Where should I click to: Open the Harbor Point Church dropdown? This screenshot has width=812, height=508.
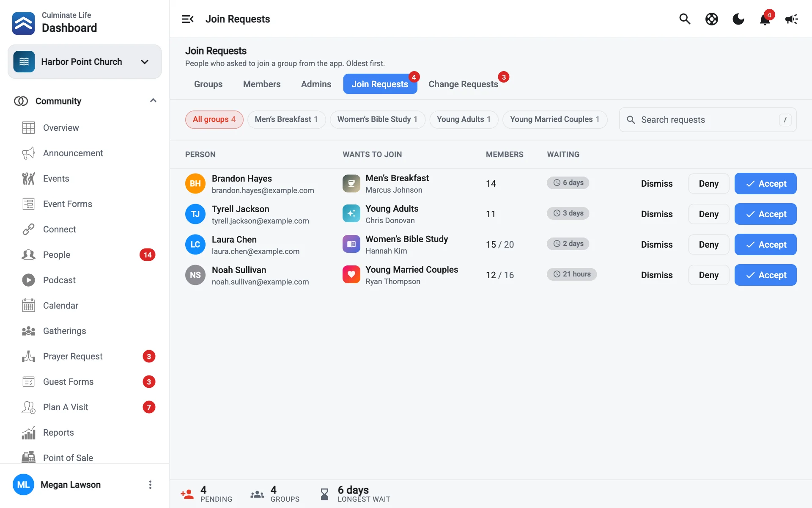tap(85, 62)
